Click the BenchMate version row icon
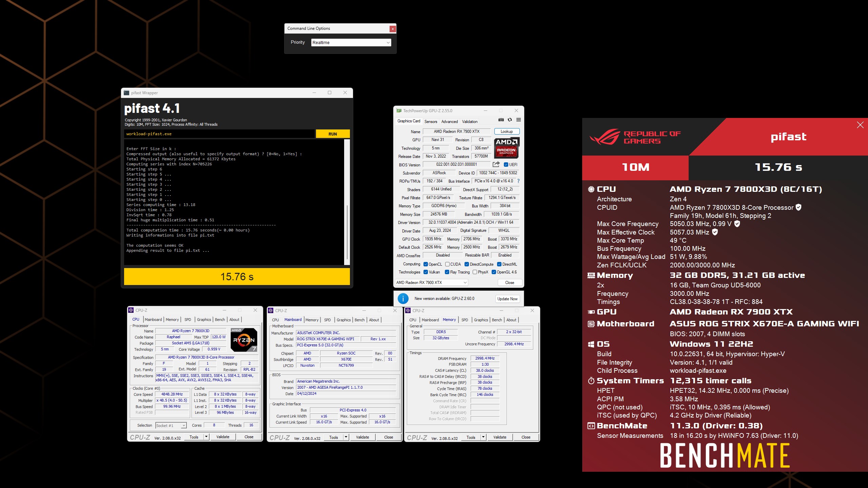This screenshot has width=868, height=488. pos(591,426)
